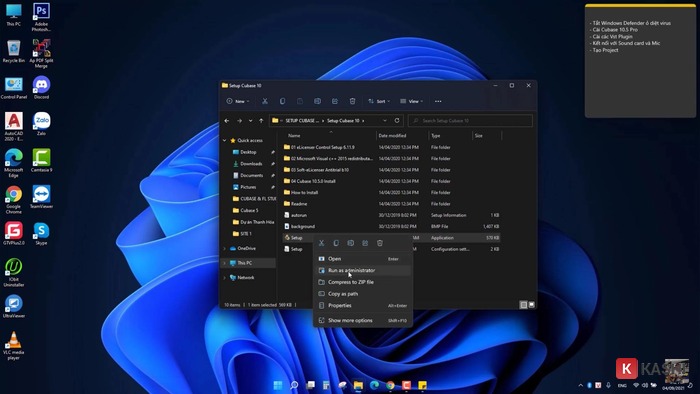Open IObit Uninstaller desktop icon
The height and width of the screenshot is (394, 700).
click(14, 273)
